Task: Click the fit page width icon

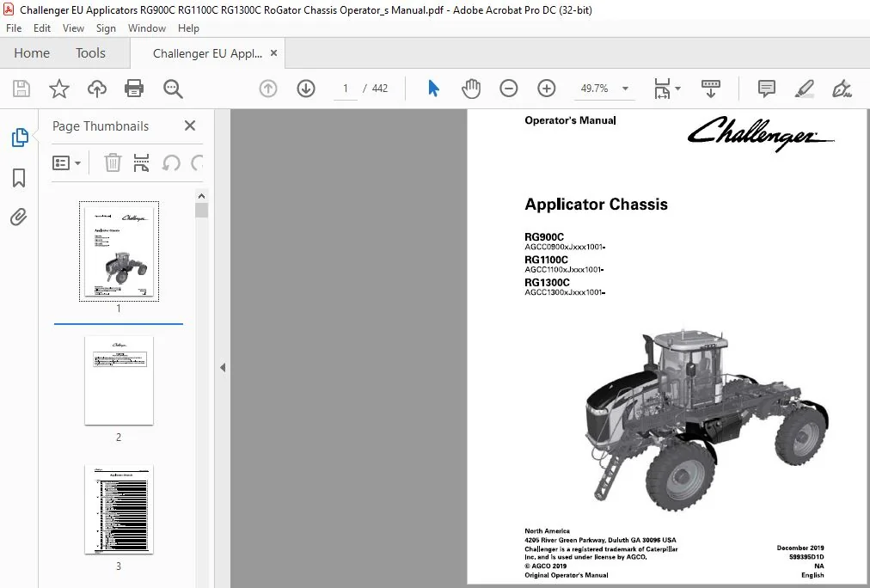Action: point(662,89)
